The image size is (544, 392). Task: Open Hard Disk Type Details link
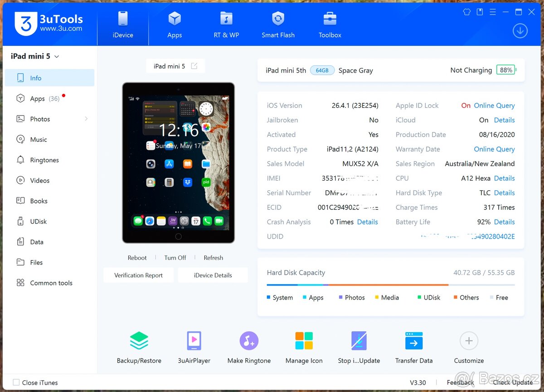(x=504, y=193)
